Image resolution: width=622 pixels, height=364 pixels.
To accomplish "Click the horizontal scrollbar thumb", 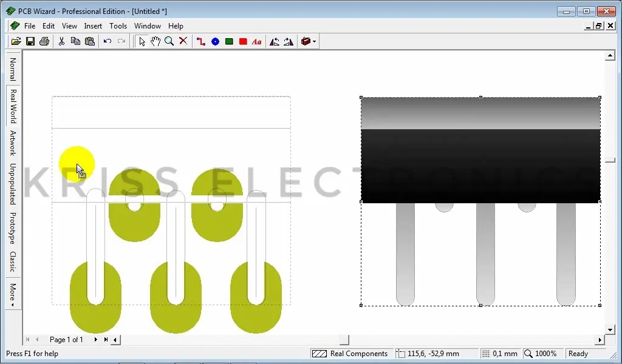I will [344, 340].
